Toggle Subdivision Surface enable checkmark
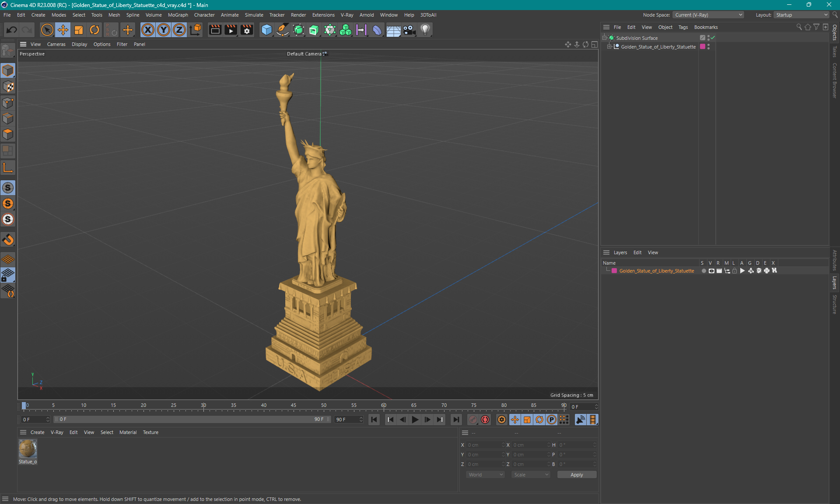 pos(713,38)
